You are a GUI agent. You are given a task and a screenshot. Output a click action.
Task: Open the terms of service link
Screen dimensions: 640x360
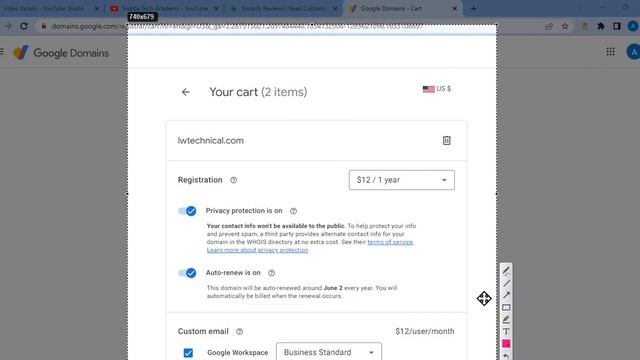coord(390,242)
